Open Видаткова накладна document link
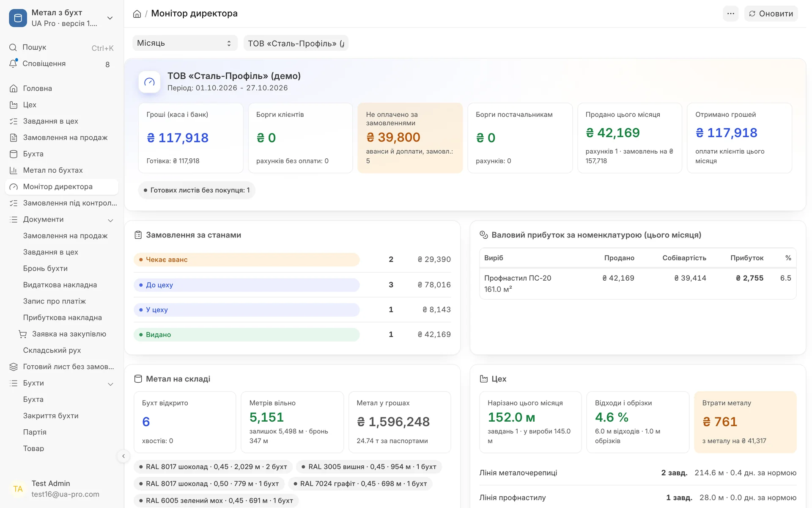Screen dimensions: 812x508 click(x=60, y=285)
